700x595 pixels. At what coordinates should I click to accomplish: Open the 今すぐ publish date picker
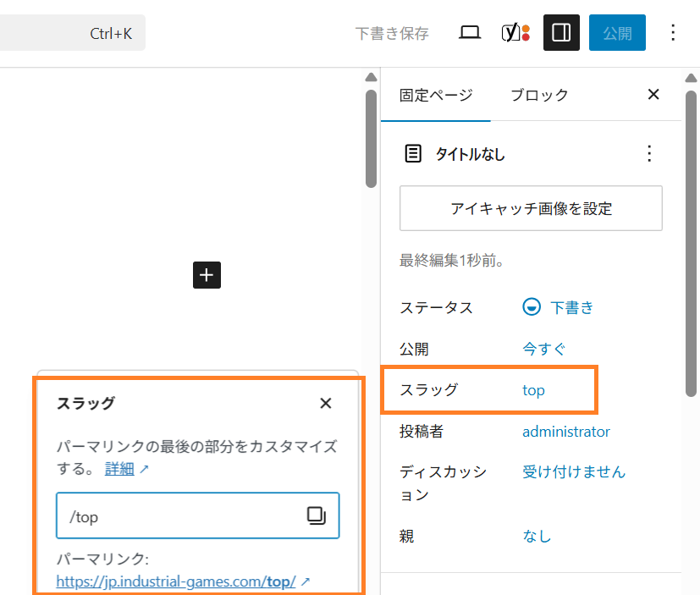[543, 348]
